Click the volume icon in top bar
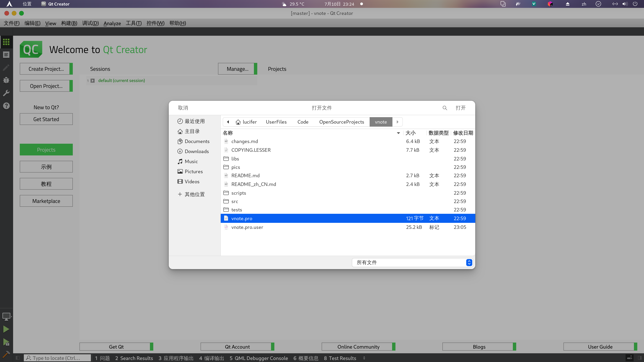This screenshot has height=362, width=644. point(625,4)
